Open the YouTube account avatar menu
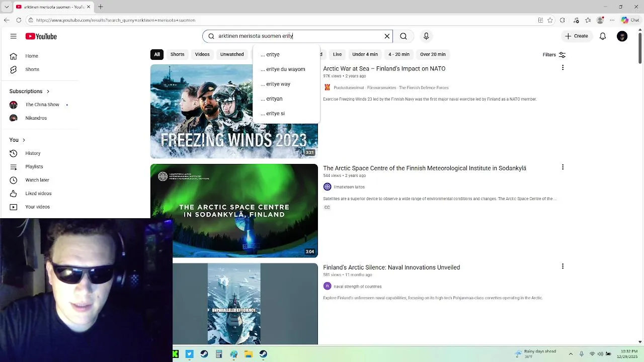This screenshot has height=362, width=644. point(622,36)
